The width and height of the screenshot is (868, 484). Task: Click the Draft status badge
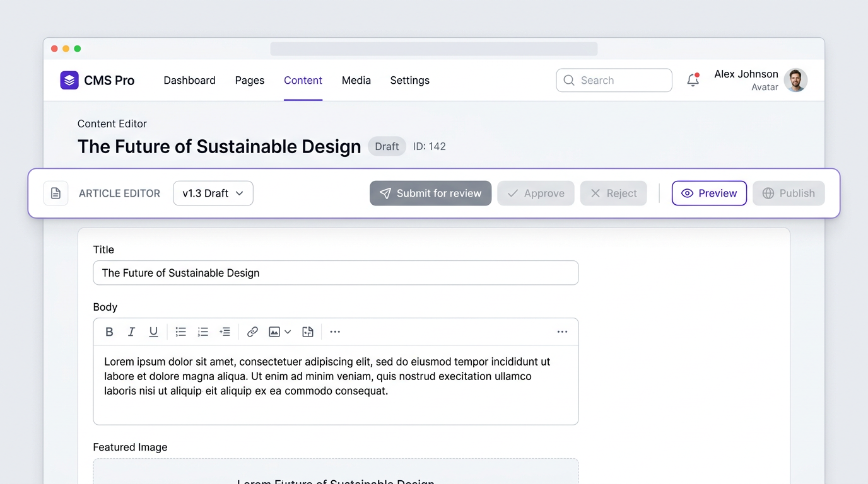387,146
